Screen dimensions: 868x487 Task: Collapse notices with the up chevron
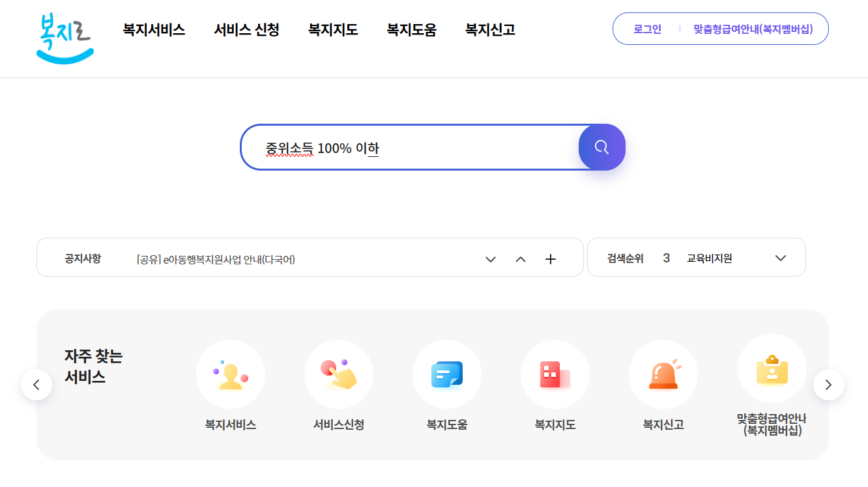click(x=520, y=258)
